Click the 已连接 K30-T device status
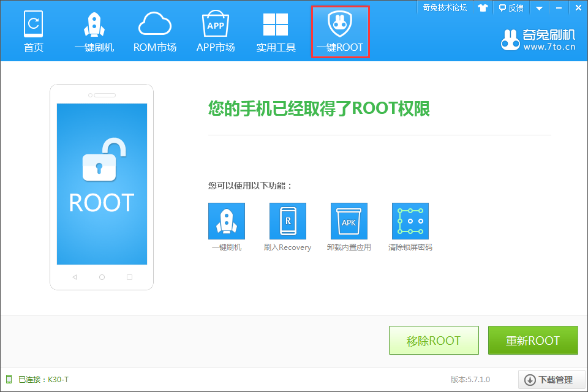This screenshot has width=588, height=392. click(x=37, y=380)
